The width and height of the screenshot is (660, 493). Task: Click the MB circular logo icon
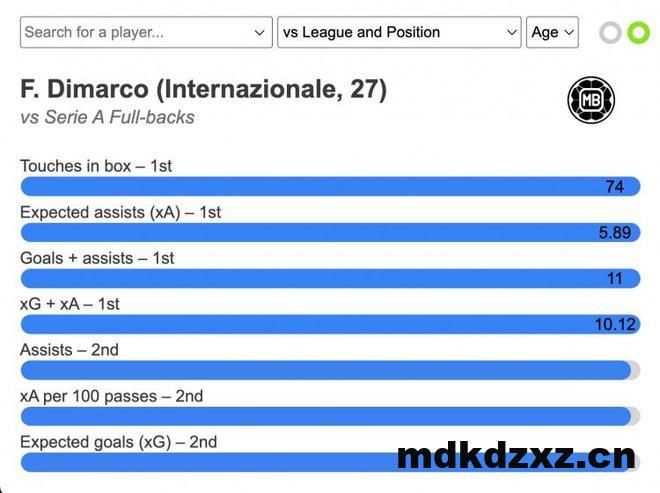591,100
